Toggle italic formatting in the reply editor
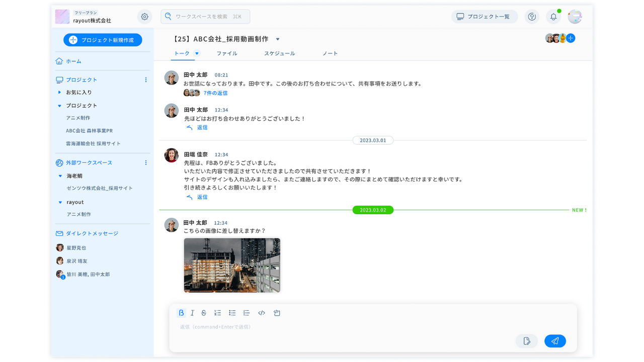Image resolution: width=644 pixels, height=362 pixels. pos(192,313)
